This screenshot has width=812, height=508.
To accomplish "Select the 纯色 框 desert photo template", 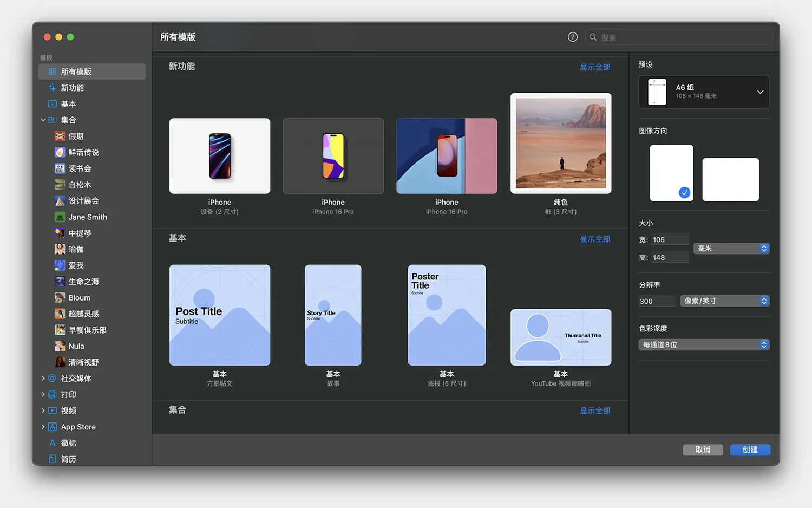I will coord(561,143).
